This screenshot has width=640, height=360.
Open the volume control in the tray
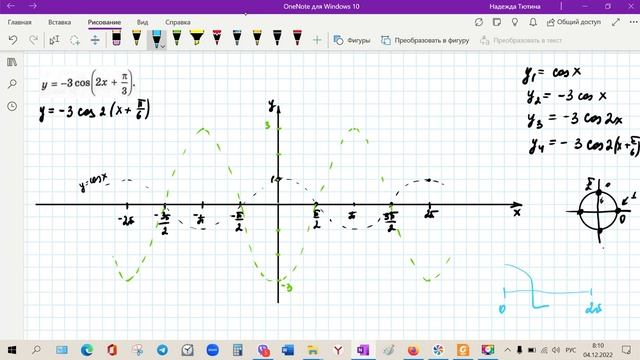point(556,350)
